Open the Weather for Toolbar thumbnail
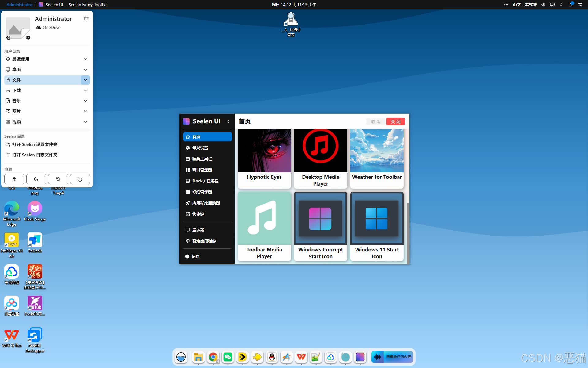588x368 pixels. 377,151
